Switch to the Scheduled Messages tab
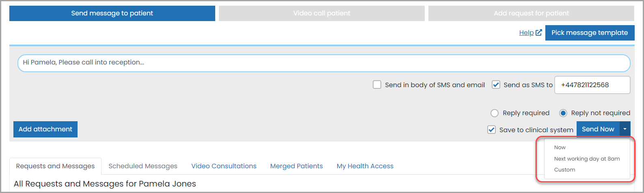Screen dimensions: 644x193 click(143, 166)
